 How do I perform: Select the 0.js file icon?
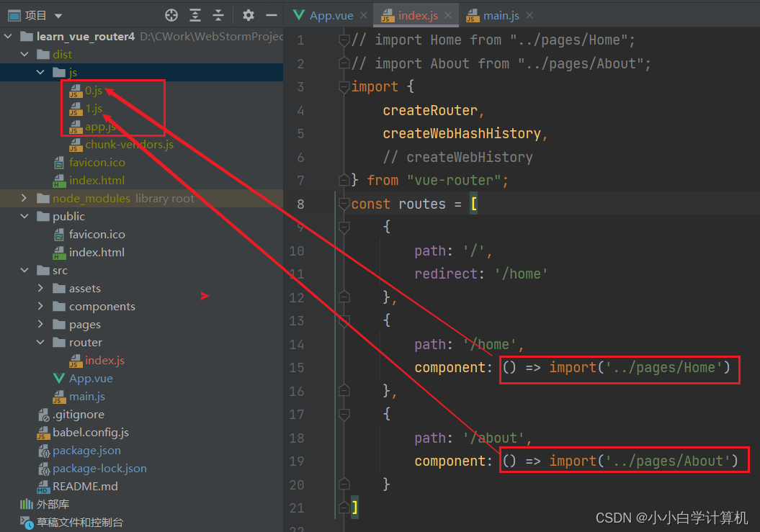tap(76, 91)
